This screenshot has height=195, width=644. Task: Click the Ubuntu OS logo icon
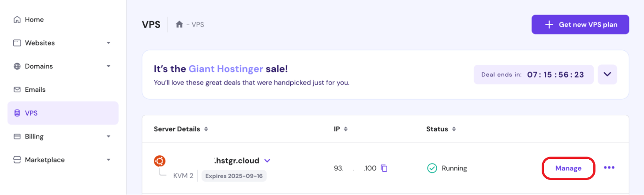click(160, 161)
